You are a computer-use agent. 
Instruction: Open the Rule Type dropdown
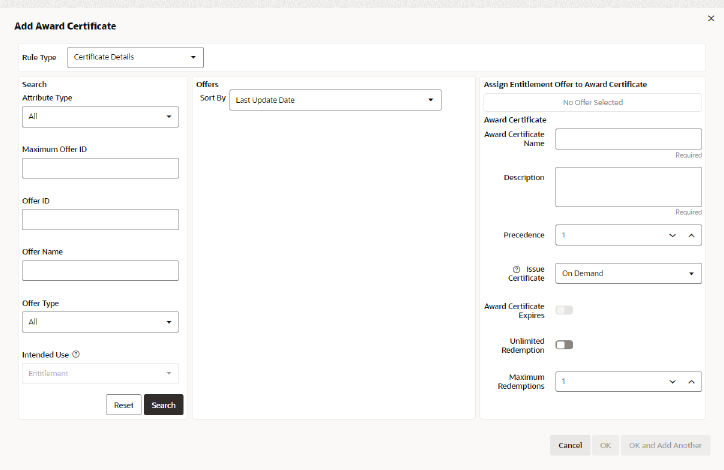coord(135,57)
